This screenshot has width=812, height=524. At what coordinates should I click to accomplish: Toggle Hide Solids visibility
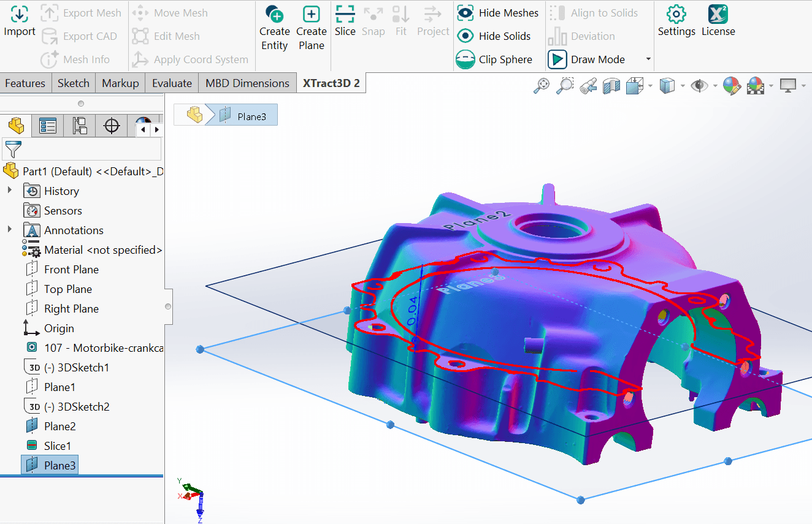tap(465, 36)
